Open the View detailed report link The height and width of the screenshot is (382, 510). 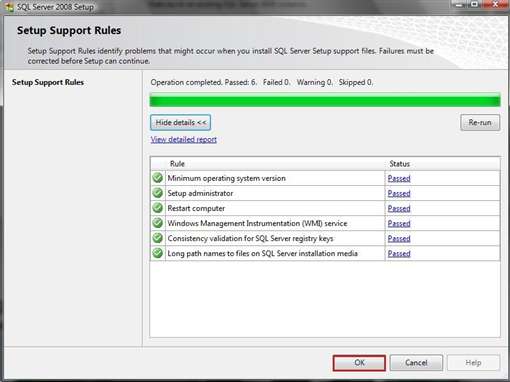point(184,139)
